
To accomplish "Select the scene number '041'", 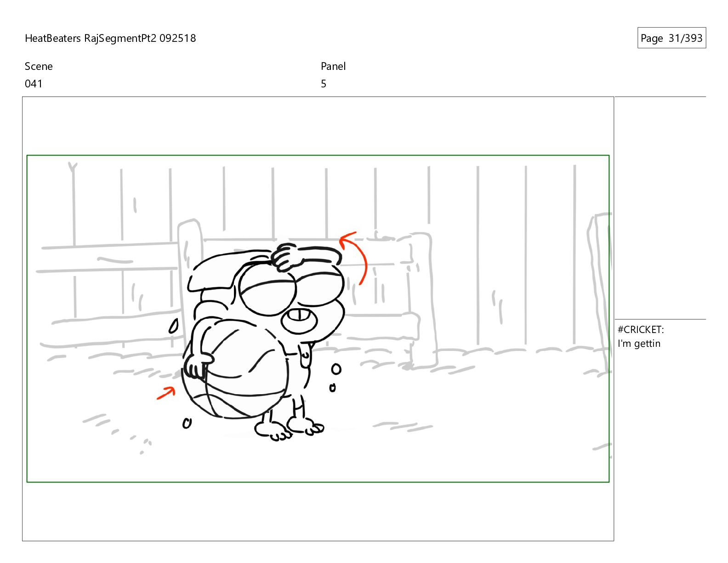I will [x=34, y=84].
